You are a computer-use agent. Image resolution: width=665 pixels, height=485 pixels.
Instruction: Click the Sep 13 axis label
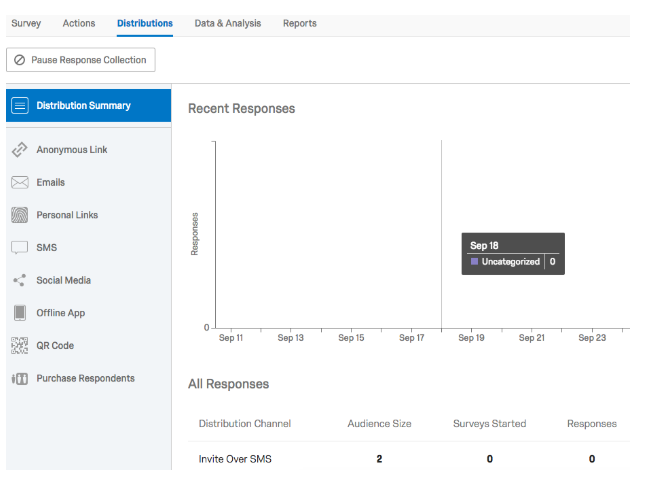coord(291,338)
